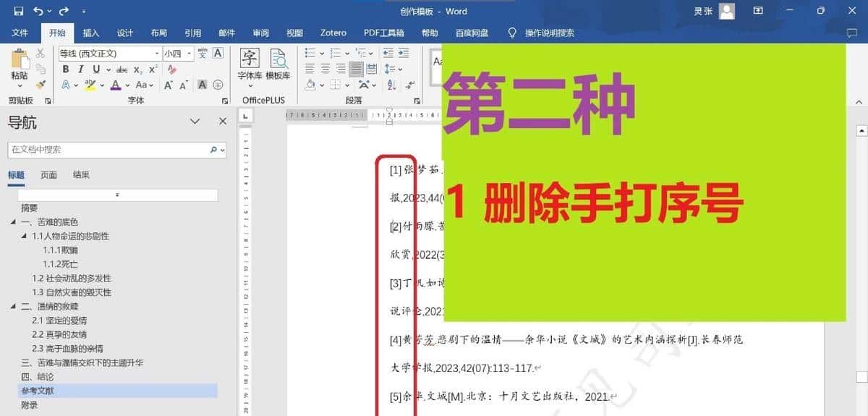Switch to the 设计 Design tab

(125, 33)
